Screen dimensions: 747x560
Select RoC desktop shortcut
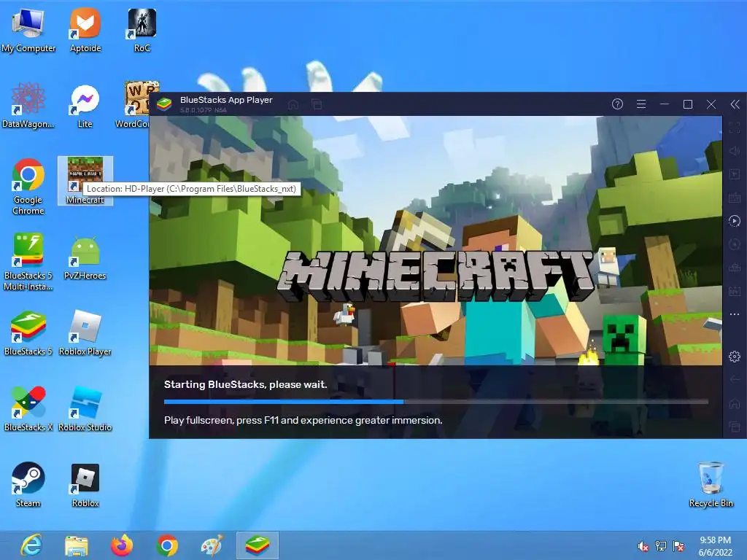(x=142, y=31)
